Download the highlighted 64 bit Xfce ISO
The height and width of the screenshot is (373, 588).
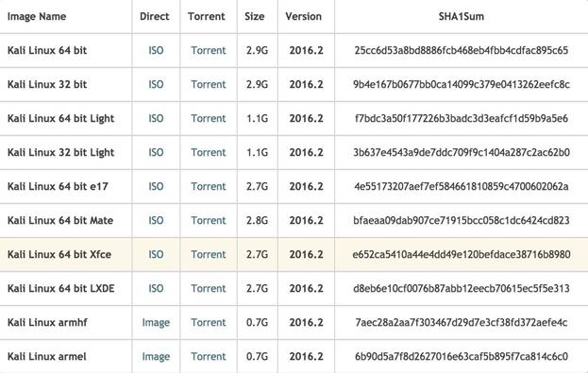(156, 254)
